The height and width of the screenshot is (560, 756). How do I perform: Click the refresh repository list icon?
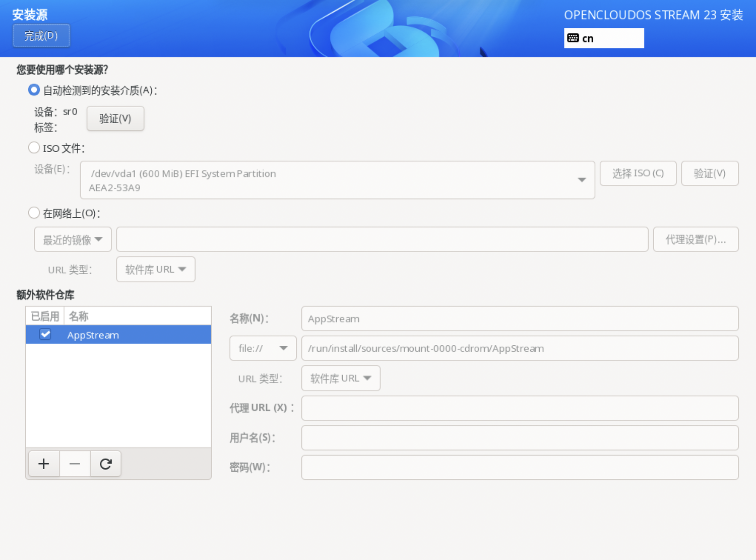106,464
